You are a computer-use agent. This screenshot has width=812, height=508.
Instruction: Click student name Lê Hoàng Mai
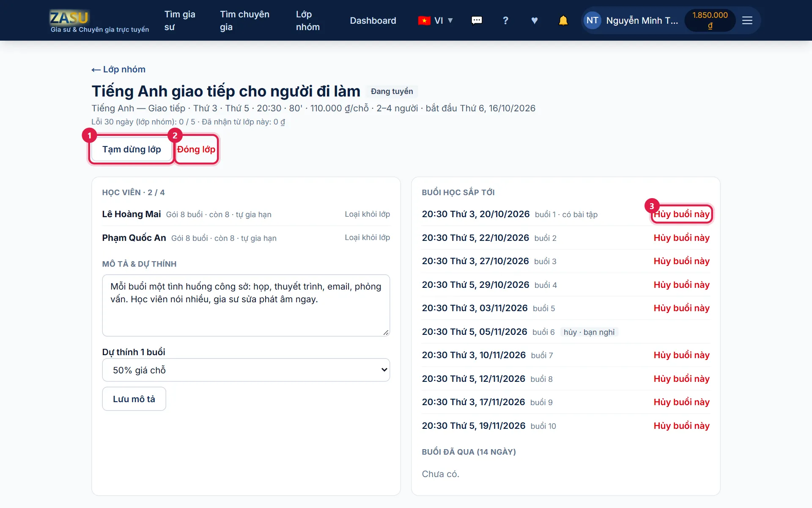click(132, 214)
